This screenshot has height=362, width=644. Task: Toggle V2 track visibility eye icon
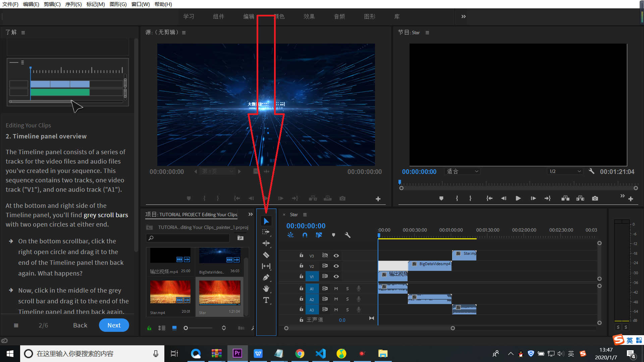(x=336, y=266)
